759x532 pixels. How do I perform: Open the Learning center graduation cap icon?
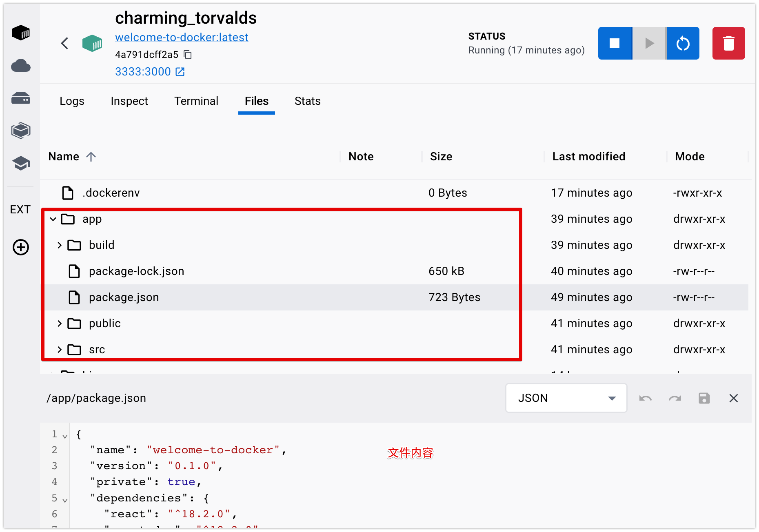pyautogui.click(x=21, y=164)
